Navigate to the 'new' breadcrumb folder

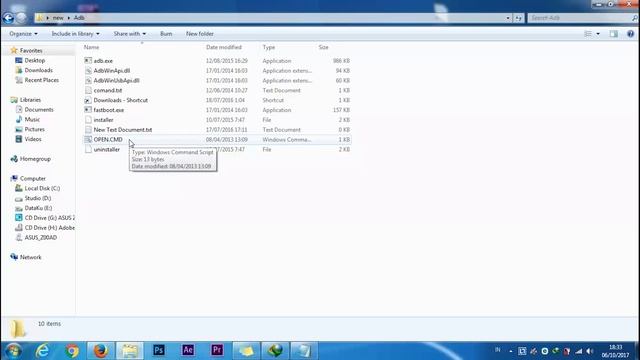click(58, 18)
